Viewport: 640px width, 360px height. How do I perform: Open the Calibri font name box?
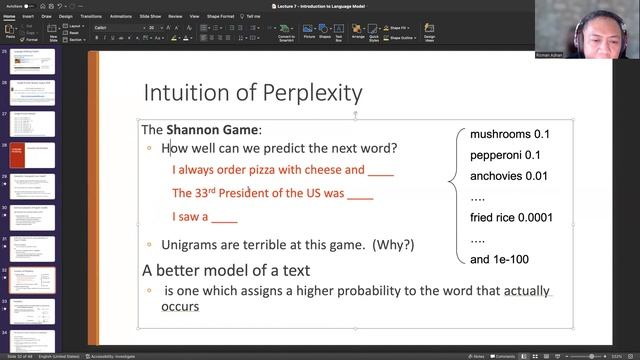pyautogui.click(x=119, y=28)
